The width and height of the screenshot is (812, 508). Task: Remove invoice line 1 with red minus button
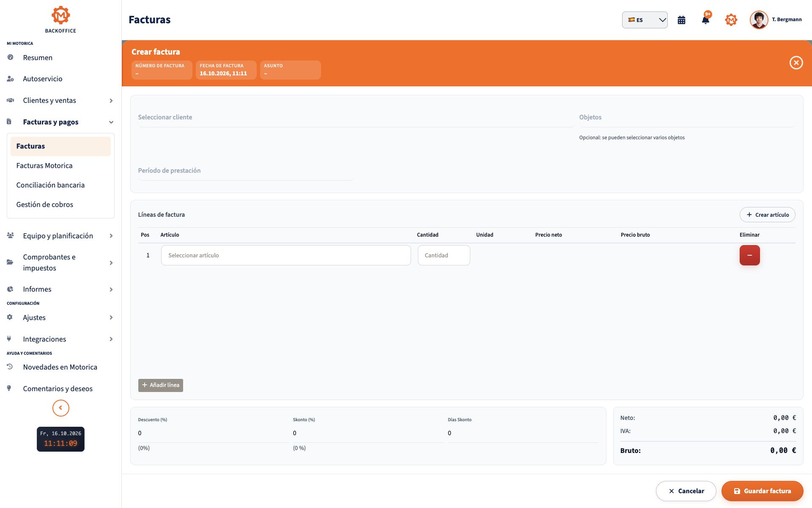[x=749, y=255]
